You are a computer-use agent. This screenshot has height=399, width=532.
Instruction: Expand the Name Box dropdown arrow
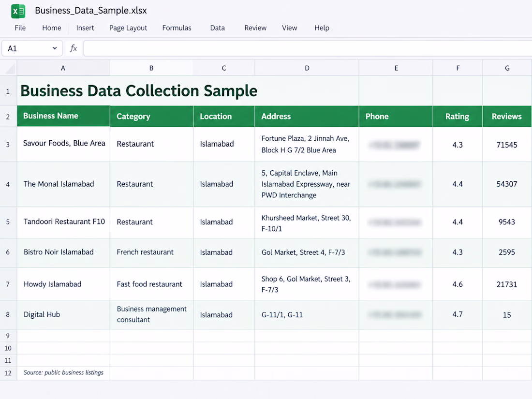pos(55,48)
